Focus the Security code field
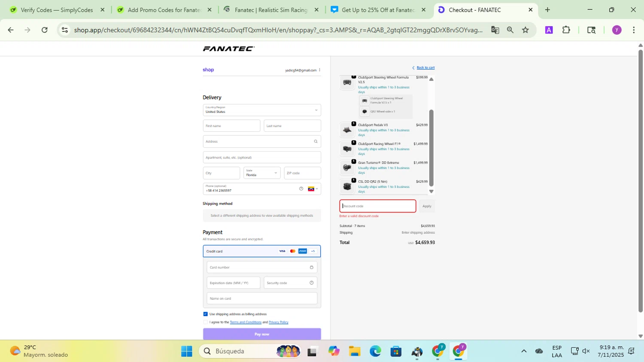The height and width of the screenshot is (362, 644). (x=290, y=283)
